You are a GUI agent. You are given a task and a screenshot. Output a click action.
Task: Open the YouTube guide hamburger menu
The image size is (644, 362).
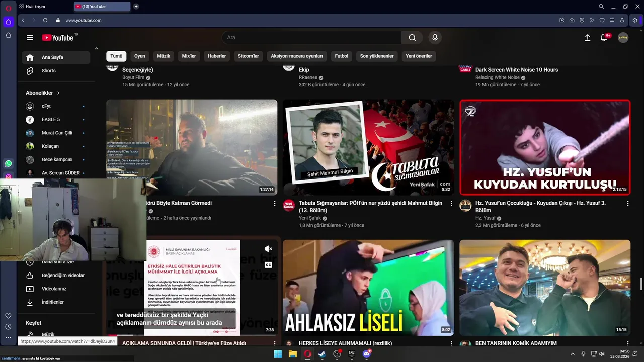[30, 38]
